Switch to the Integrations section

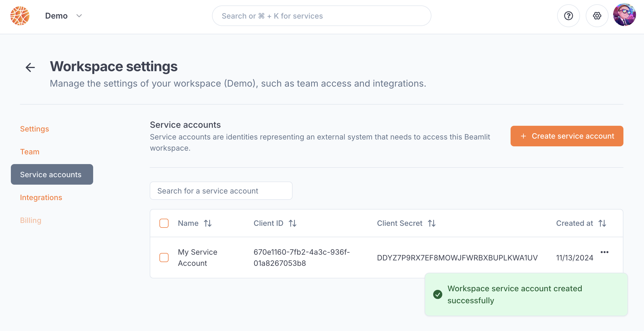point(41,198)
